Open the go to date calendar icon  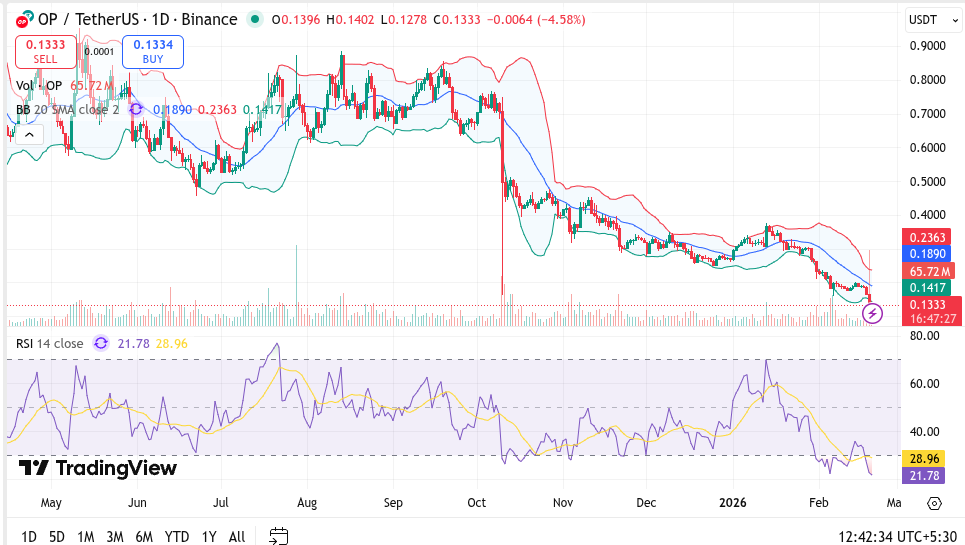(278, 536)
